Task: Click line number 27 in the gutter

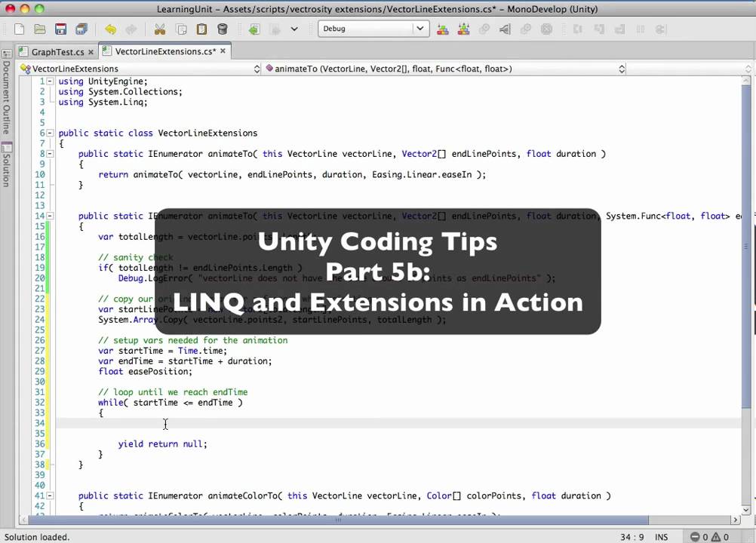Action: tap(39, 351)
